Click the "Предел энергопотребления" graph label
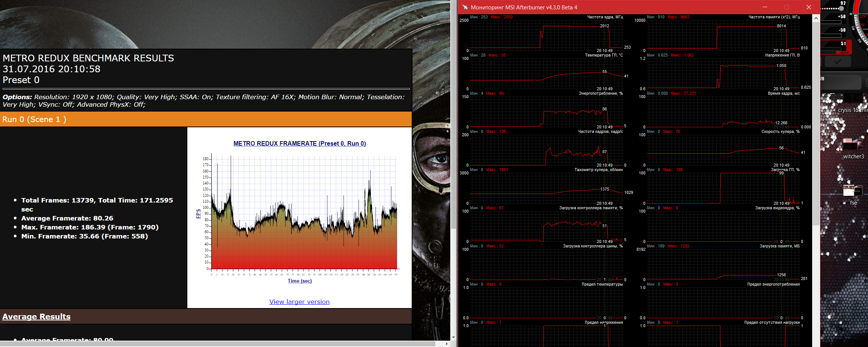 773,284
